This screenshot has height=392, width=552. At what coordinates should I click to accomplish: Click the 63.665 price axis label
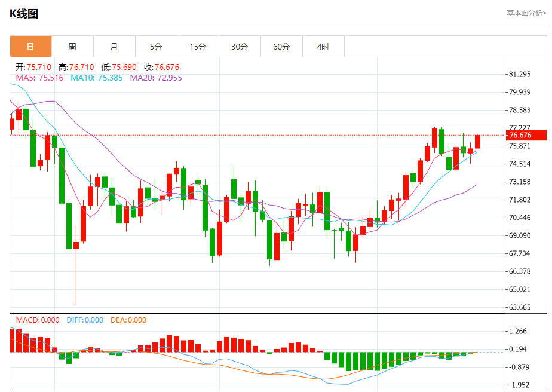(x=520, y=308)
